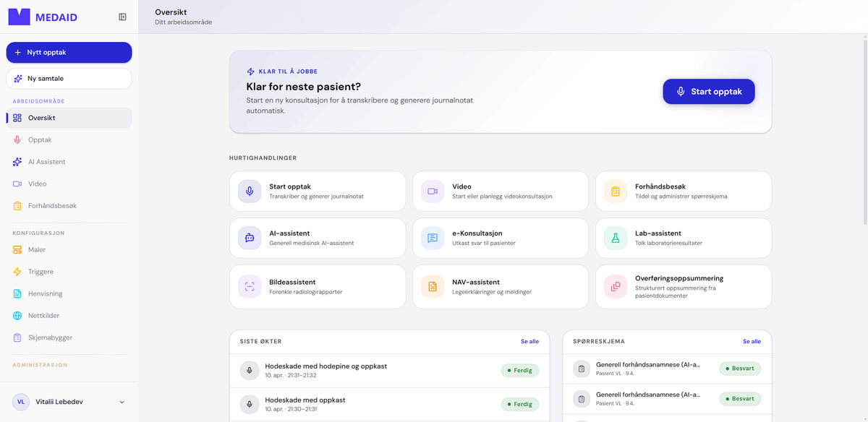The width and height of the screenshot is (868, 422).
Task: Start a Ny samtale
Action: click(69, 78)
